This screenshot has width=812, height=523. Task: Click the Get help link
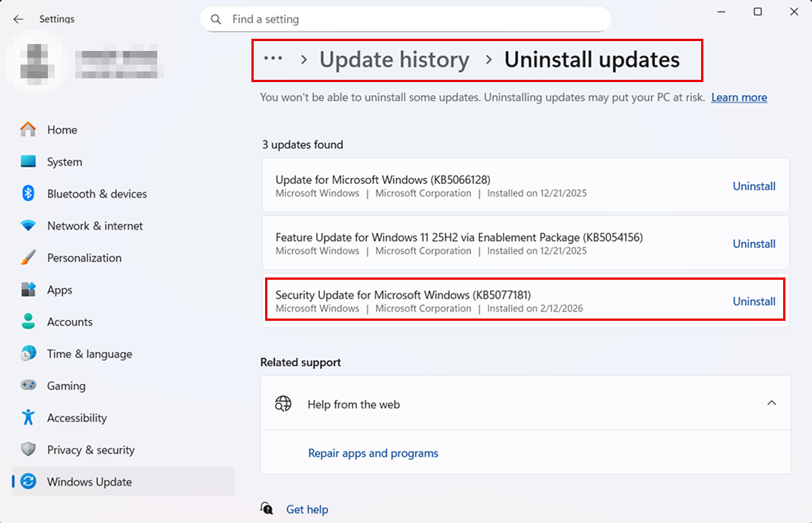307,509
